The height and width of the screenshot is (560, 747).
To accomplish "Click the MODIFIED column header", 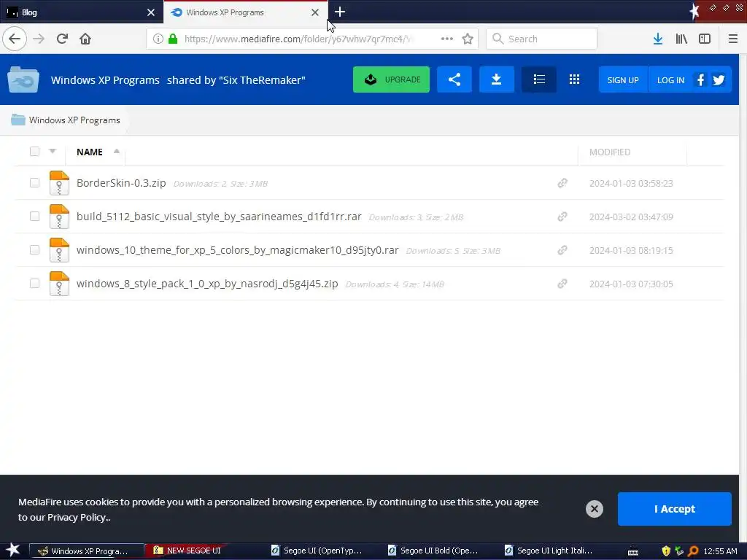I will (610, 152).
